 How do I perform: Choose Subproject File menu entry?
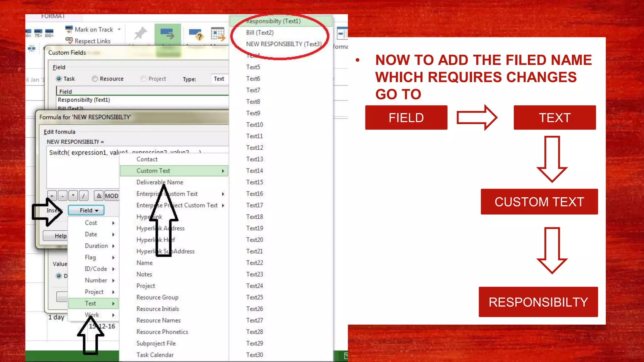(174, 343)
